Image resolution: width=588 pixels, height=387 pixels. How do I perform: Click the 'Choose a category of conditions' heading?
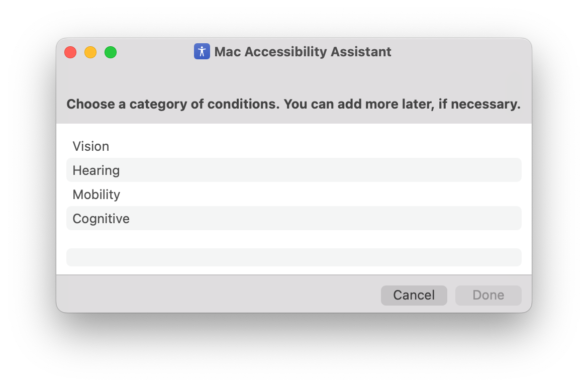pyautogui.click(x=293, y=105)
